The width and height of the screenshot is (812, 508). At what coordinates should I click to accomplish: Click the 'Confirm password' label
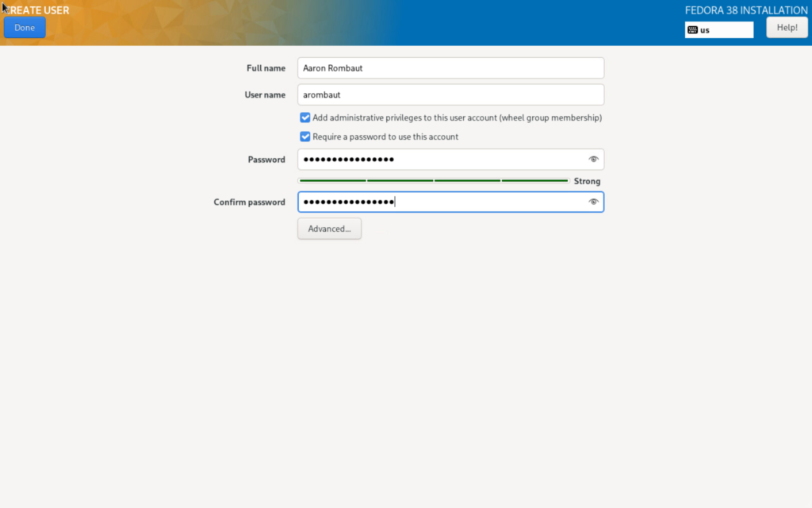[249, 202]
